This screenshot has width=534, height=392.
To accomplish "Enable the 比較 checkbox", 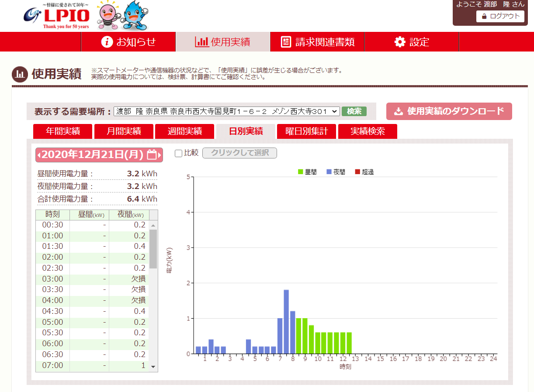I will coord(178,153).
